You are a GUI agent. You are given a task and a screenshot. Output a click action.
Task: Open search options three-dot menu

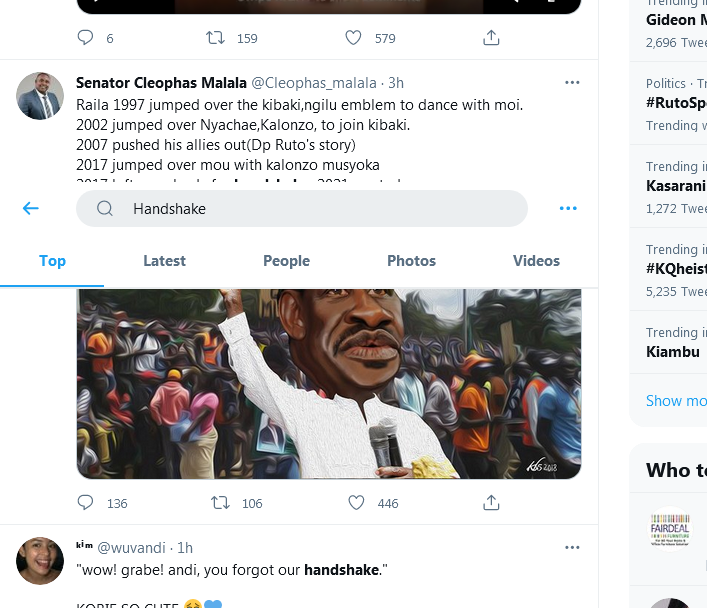coord(568,208)
